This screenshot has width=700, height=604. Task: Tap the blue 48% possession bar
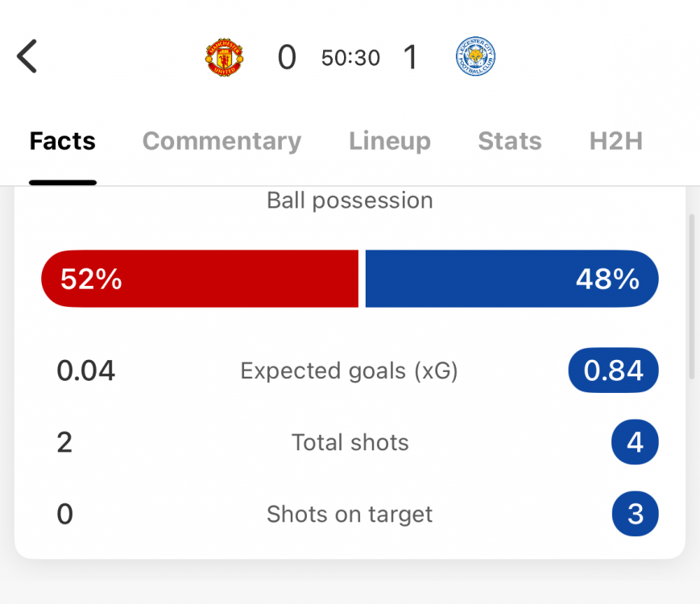[512, 279]
